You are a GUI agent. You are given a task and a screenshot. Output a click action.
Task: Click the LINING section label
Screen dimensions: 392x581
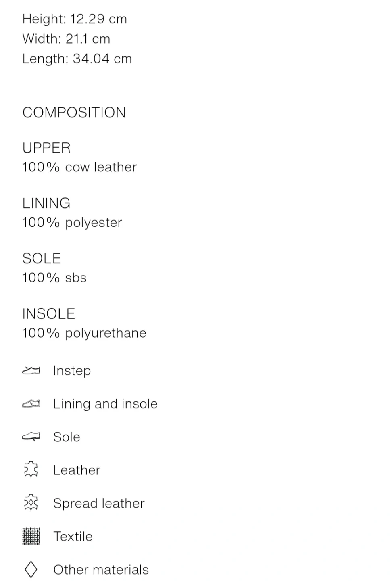point(46,203)
